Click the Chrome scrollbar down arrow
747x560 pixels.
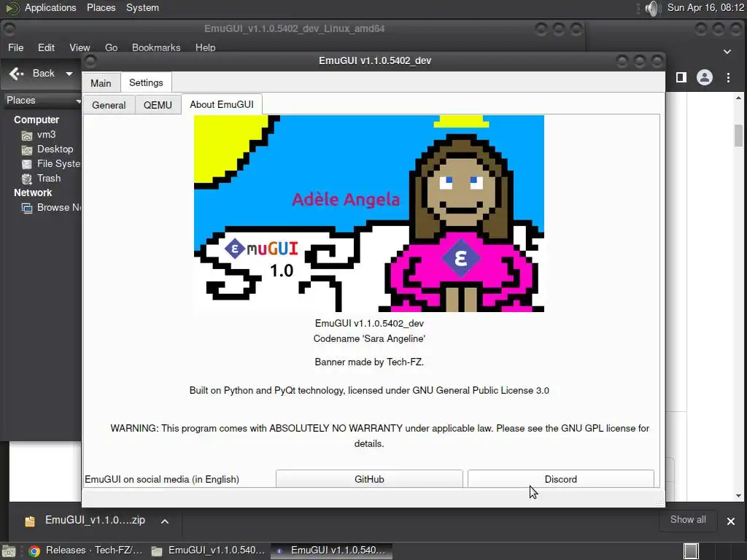click(738, 496)
